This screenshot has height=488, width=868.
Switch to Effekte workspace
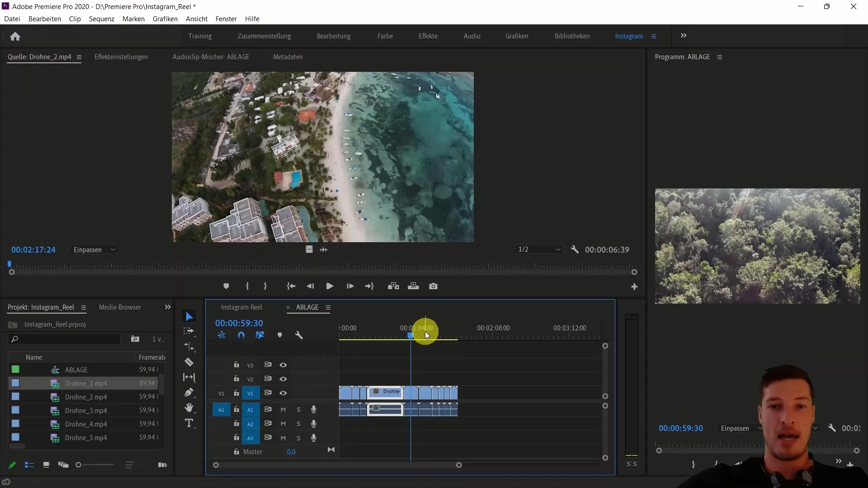coord(428,36)
